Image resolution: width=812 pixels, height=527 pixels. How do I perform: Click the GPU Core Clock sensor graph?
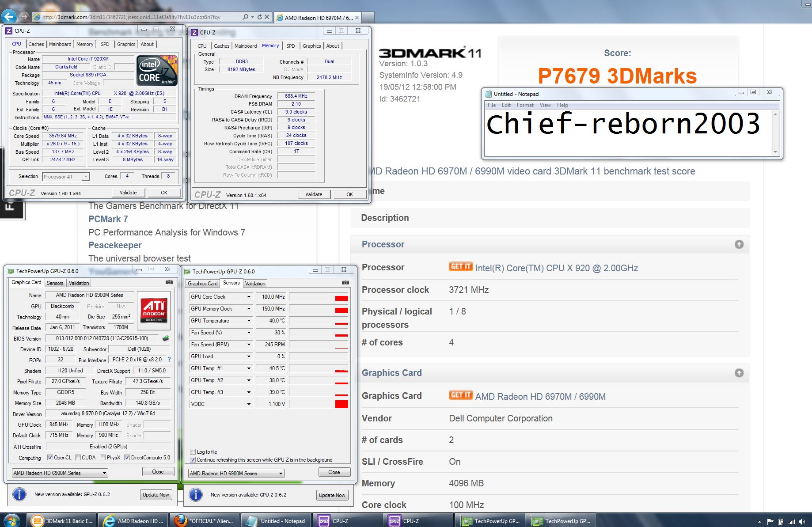click(x=319, y=297)
